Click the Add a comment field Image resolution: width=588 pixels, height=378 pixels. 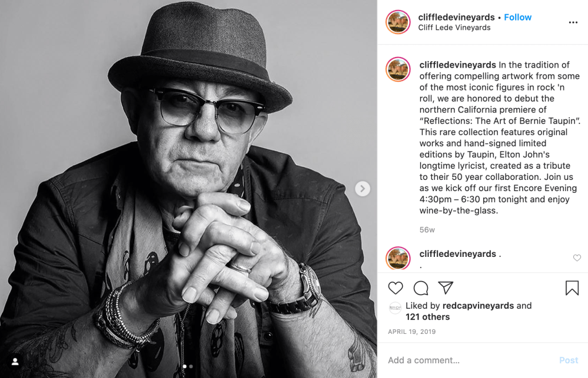click(x=447, y=360)
